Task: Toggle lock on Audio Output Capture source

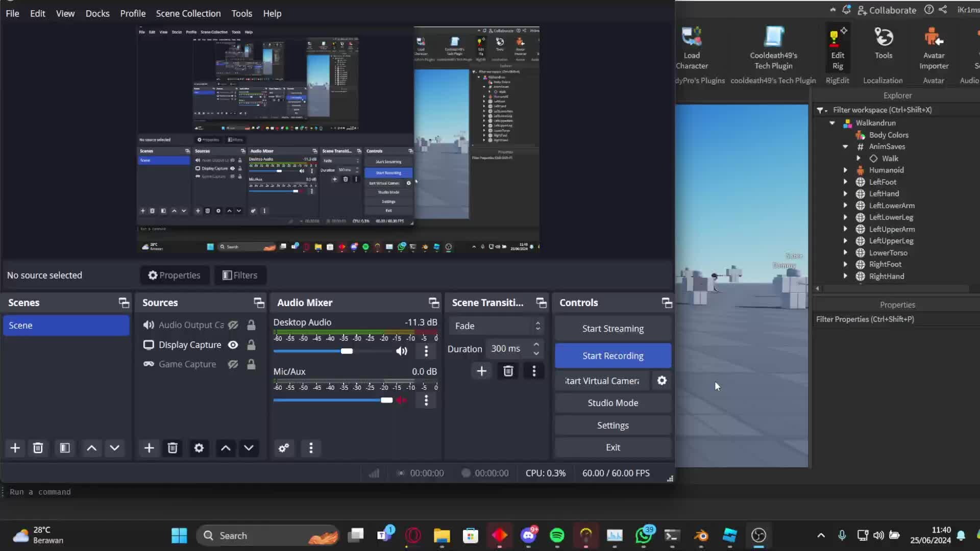Action: [251, 325]
